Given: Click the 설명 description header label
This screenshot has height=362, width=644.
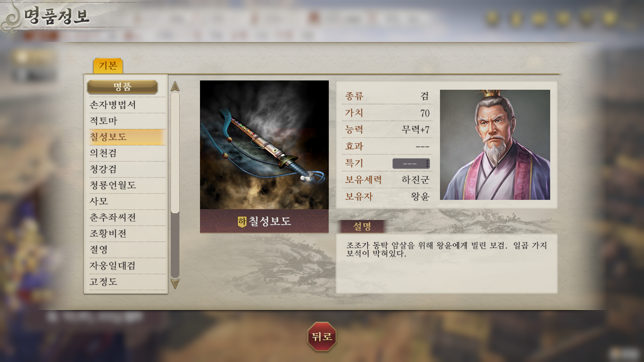Looking at the screenshot, I should [362, 226].
